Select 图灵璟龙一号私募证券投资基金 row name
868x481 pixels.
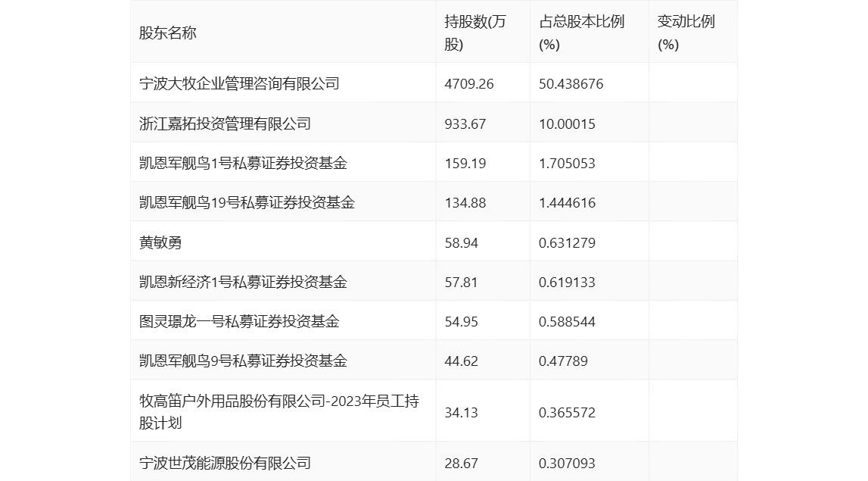click(239, 321)
